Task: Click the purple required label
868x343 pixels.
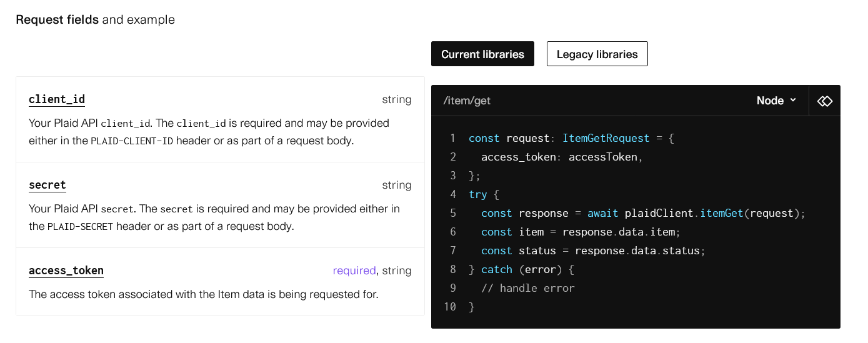Action: click(354, 271)
